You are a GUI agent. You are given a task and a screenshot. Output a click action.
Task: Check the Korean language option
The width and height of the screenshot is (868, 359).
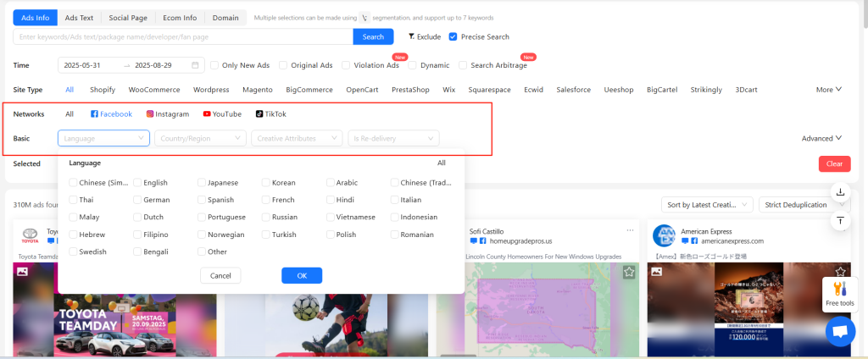(x=265, y=183)
